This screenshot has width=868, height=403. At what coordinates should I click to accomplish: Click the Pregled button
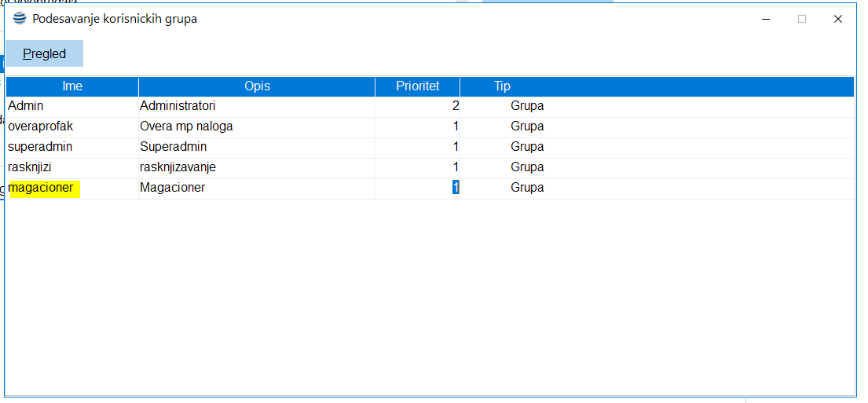point(44,54)
